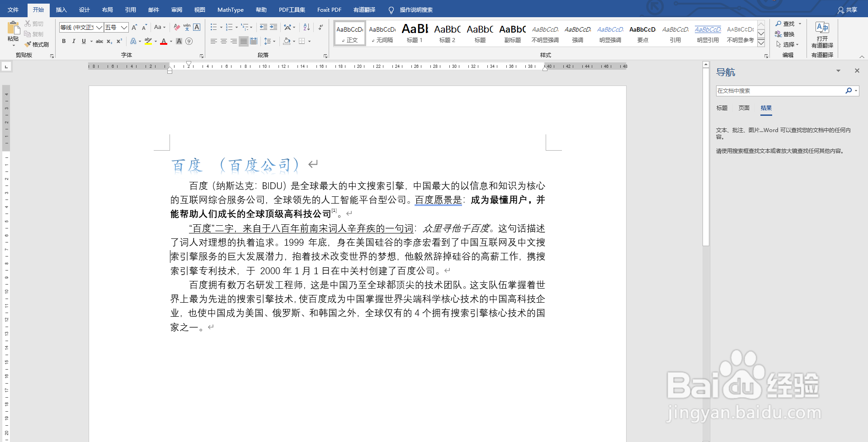Click 选择 (Select) in editing group
The width and height of the screenshot is (868, 442).
pyautogui.click(x=787, y=44)
